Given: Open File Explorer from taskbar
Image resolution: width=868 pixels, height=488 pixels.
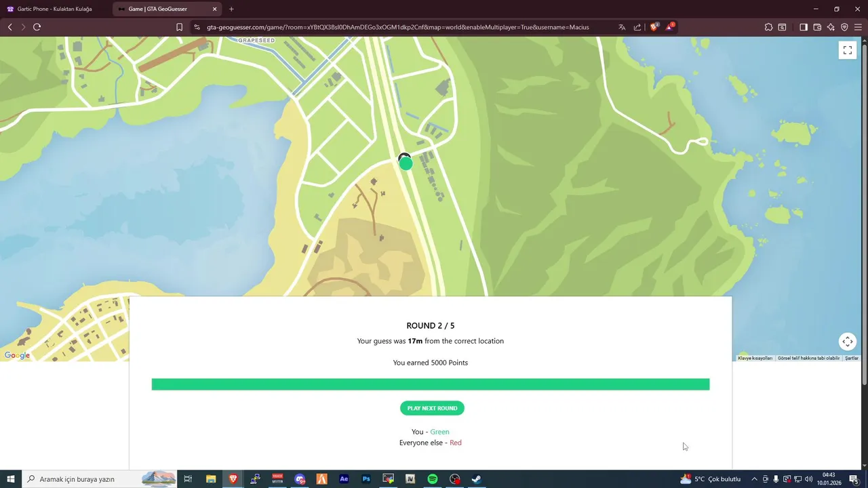Looking at the screenshot, I should 211,479.
